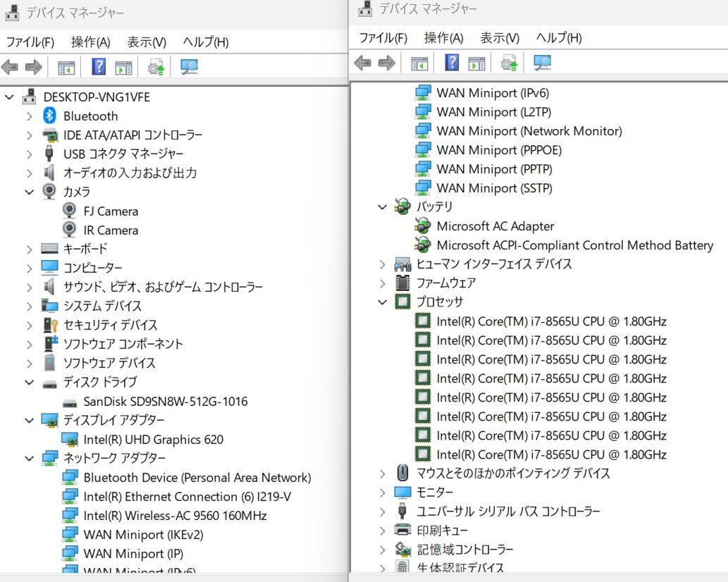Open Help using the question-mark toolbar icon
This screenshot has width=728, height=582.
click(x=99, y=67)
